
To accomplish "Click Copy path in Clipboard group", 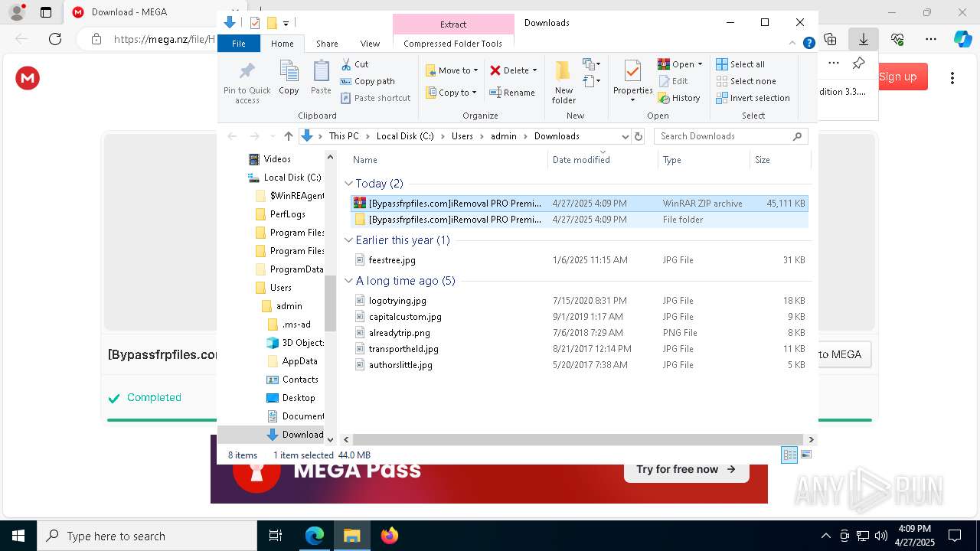I will coord(367,81).
